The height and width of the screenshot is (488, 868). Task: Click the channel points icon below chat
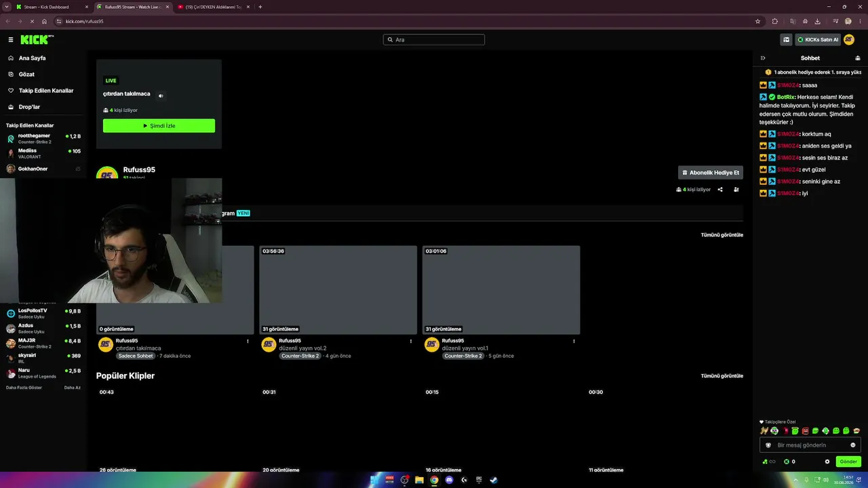click(768, 462)
